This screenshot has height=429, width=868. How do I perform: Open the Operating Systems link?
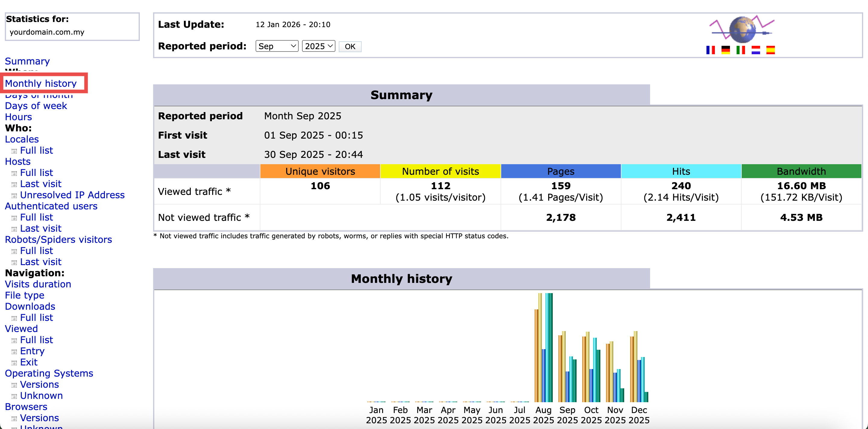point(49,373)
